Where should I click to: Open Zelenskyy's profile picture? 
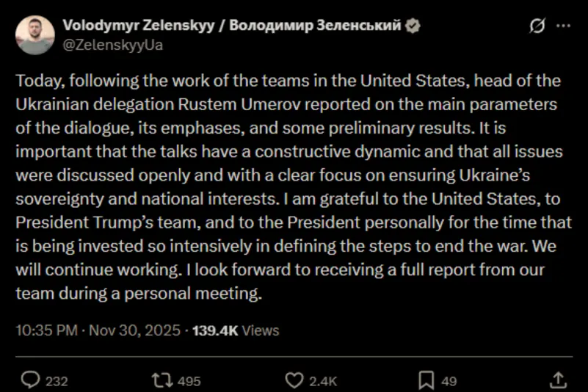point(35,35)
